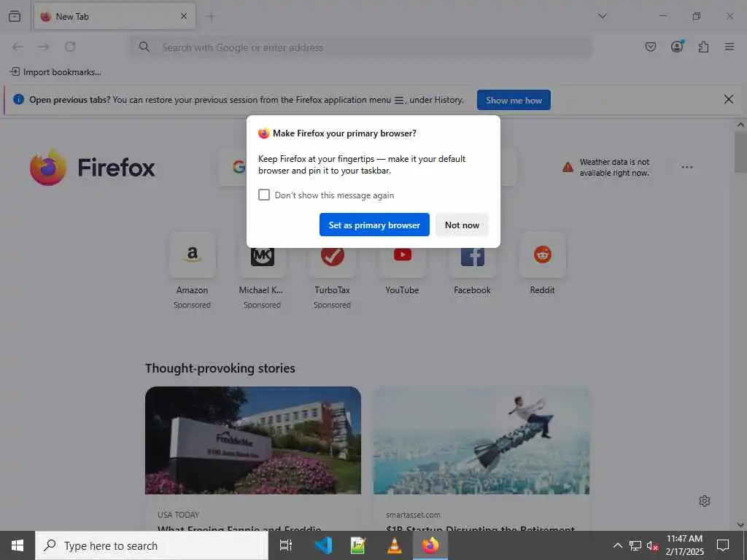Open the Extensions puzzle icon
The image size is (747, 560).
click(x=703, y=47)
